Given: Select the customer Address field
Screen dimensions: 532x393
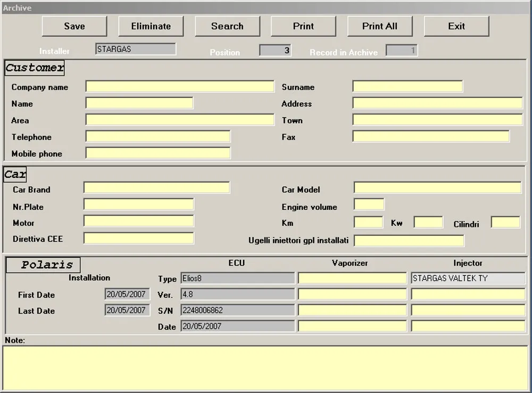Looking at the screenshot, I should 437,103.
